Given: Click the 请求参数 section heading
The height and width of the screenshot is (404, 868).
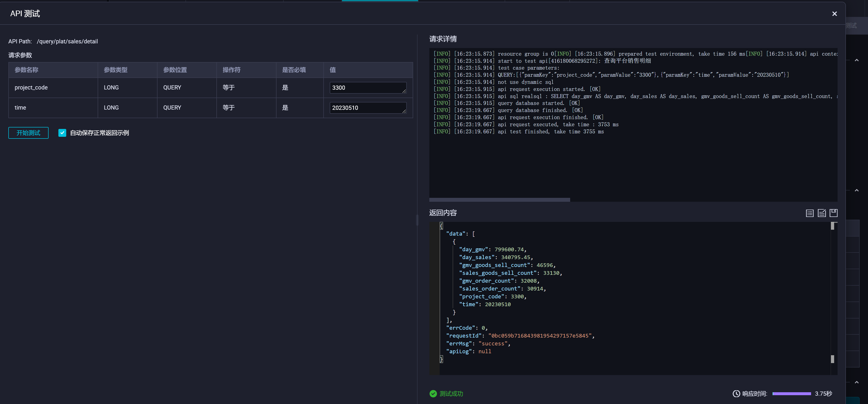Looking at the screenshot, I should [x=20, y=55].
